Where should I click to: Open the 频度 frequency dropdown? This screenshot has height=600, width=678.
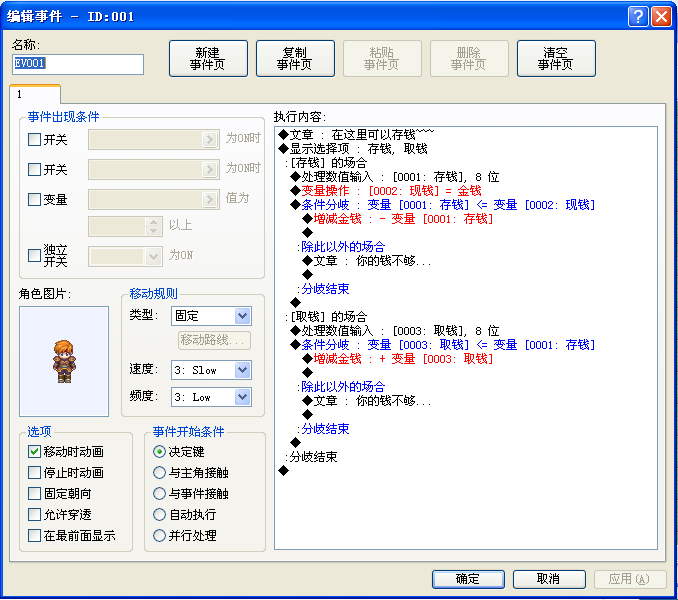(x=211, y=397)
